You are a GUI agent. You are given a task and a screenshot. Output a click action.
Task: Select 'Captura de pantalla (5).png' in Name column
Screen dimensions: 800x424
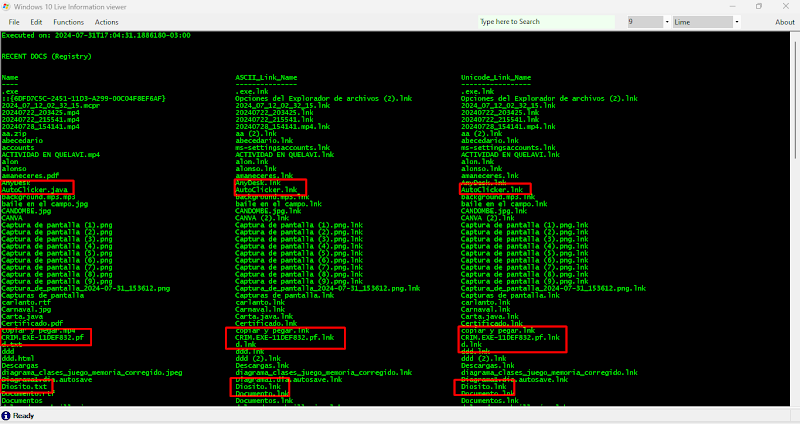pyautogui.click(x=57, y=253)
